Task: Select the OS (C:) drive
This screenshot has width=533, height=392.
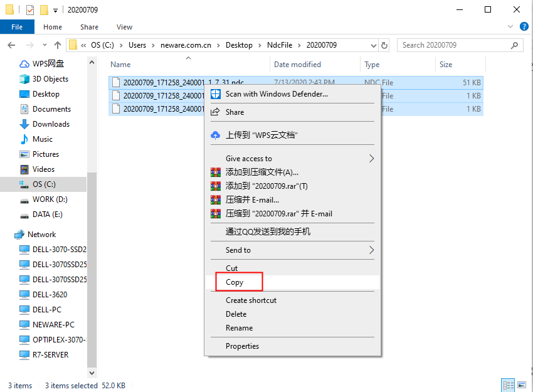Action: pos(43,184)
